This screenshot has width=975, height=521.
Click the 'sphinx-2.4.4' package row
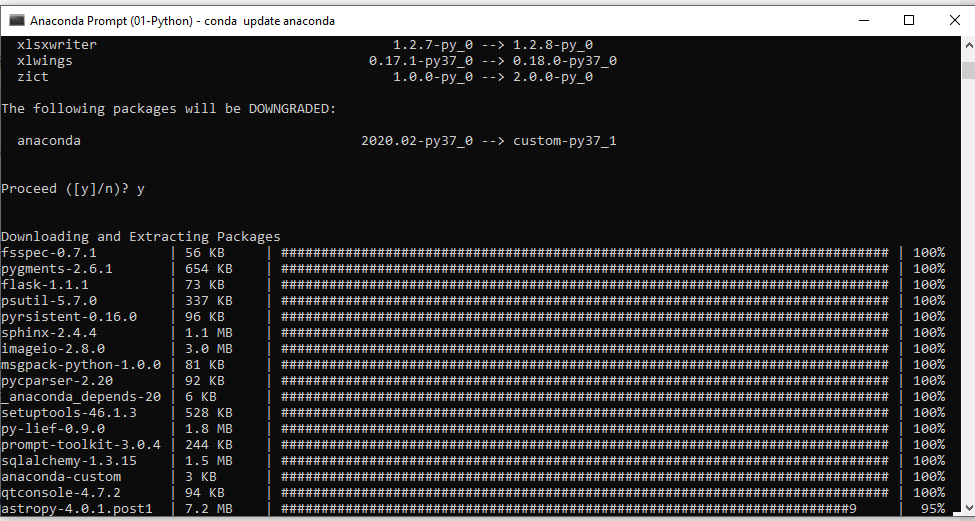point(473,333)
